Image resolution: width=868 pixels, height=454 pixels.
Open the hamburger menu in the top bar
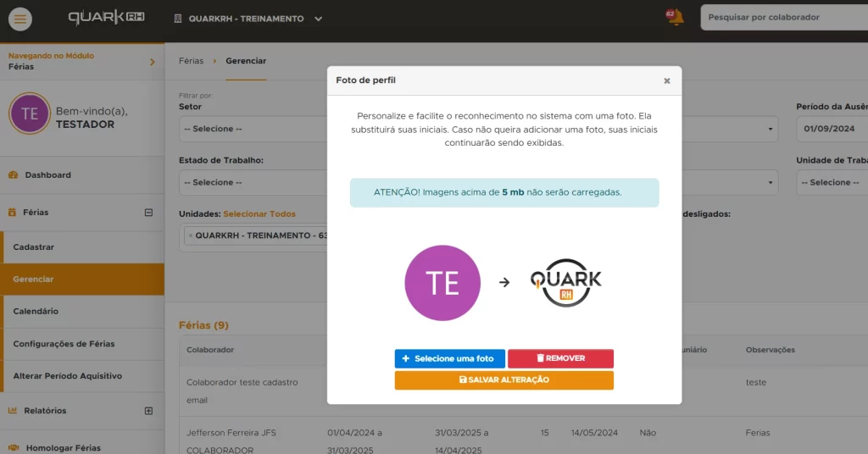(21, 19)
